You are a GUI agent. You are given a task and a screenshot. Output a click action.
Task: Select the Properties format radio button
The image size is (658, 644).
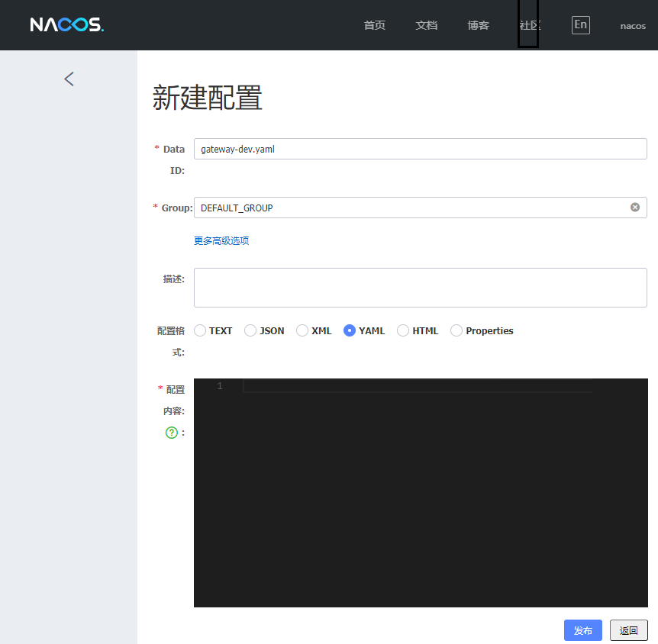456,330
